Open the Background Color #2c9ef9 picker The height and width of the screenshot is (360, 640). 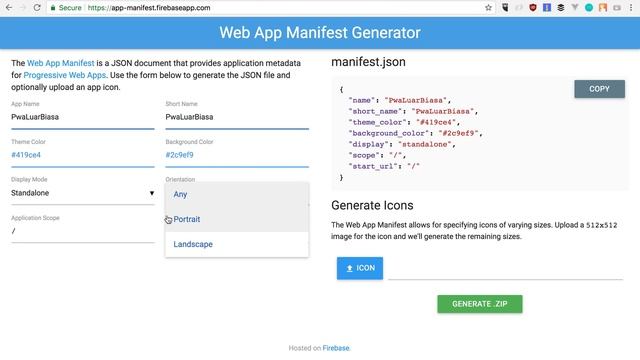click(237, 155)
